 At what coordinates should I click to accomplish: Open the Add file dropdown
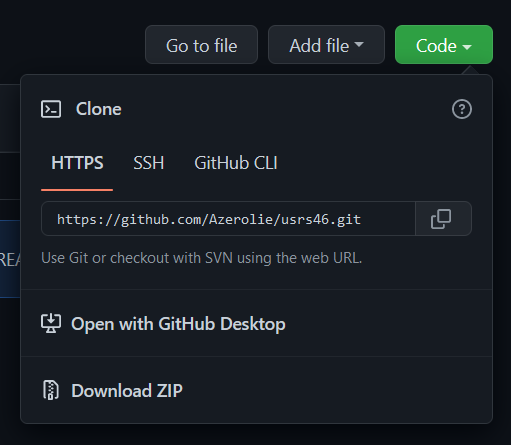pos(326,44)
